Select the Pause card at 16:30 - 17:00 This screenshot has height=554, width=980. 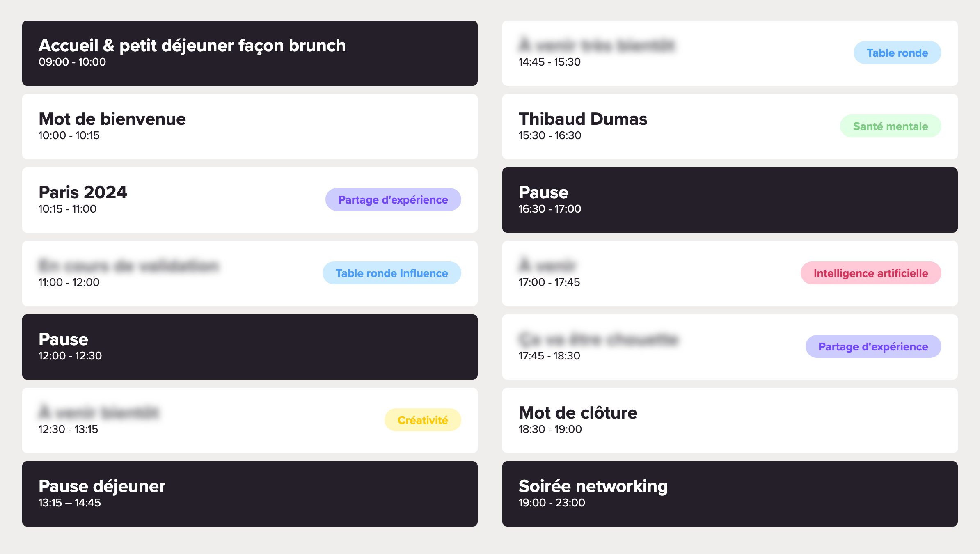coord(730,200)
